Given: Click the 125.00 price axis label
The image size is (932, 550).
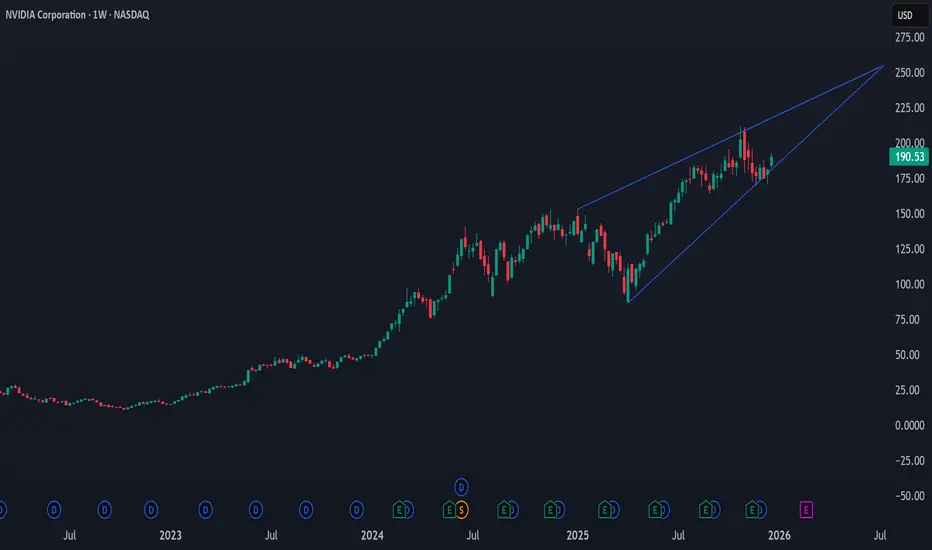Looking at the screenshot, I should (910, 249).
